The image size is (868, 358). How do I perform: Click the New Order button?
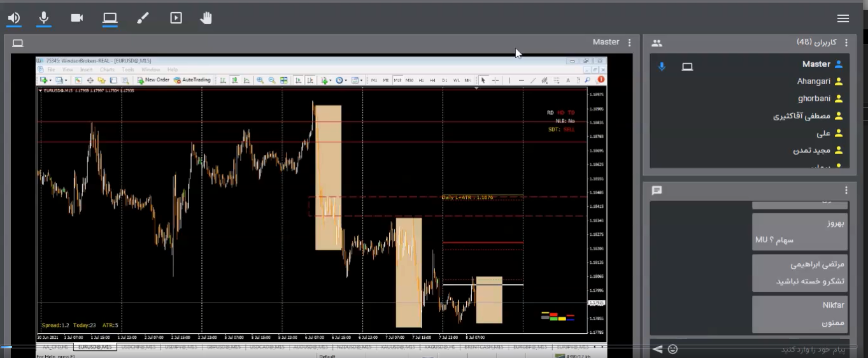153,80
